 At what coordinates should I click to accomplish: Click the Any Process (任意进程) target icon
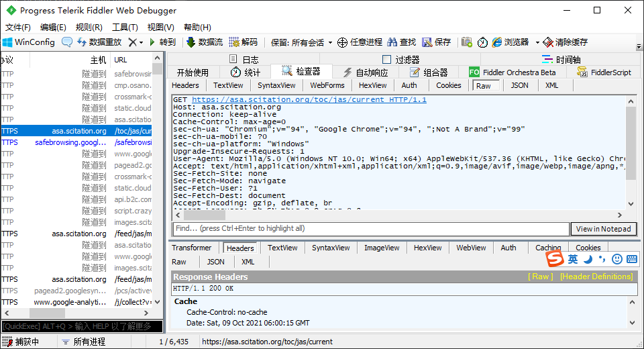(x=342, y=42)
